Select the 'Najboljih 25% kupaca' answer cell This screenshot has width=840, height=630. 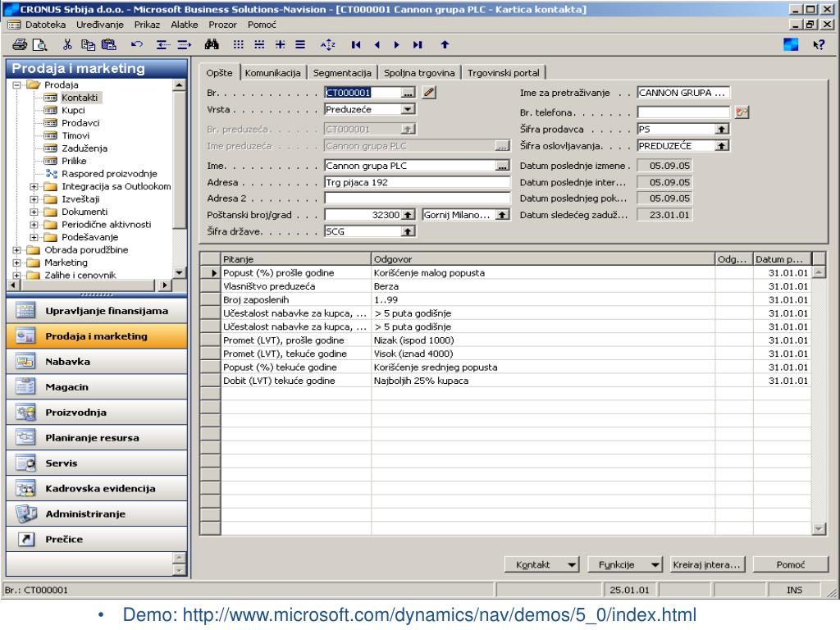click(x=543, y=381)
